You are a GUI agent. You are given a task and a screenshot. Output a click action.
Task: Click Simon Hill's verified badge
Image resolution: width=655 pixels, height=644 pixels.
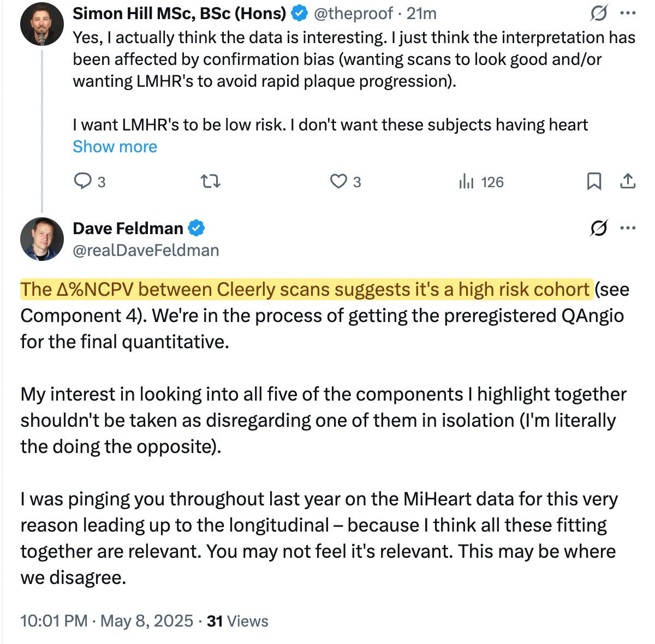[x=299, y=14]
